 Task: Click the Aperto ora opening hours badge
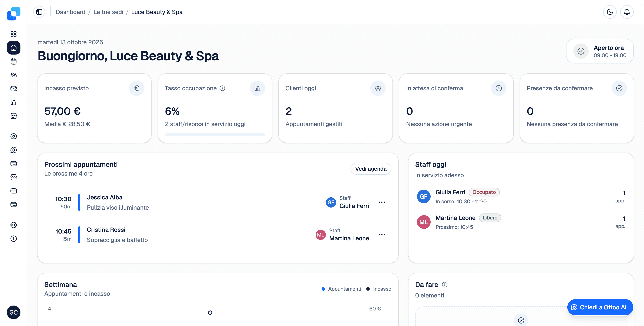[x=599, y=51]
